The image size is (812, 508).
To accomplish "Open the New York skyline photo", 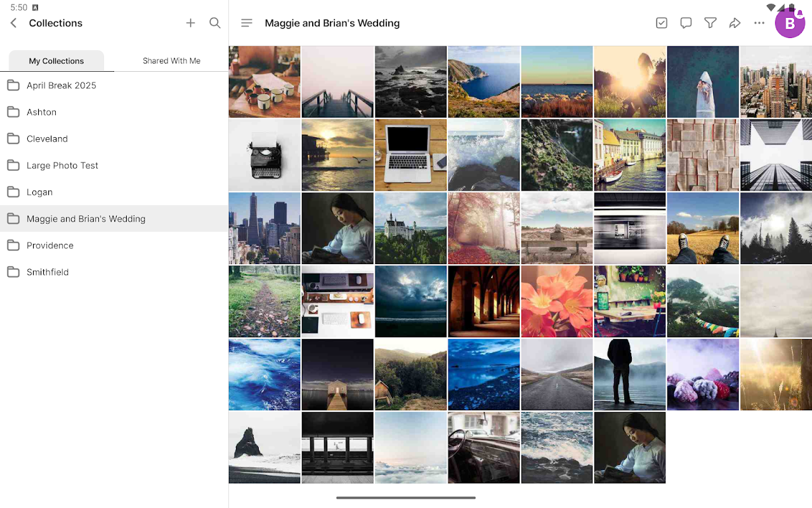I will (x=776, y=82).
